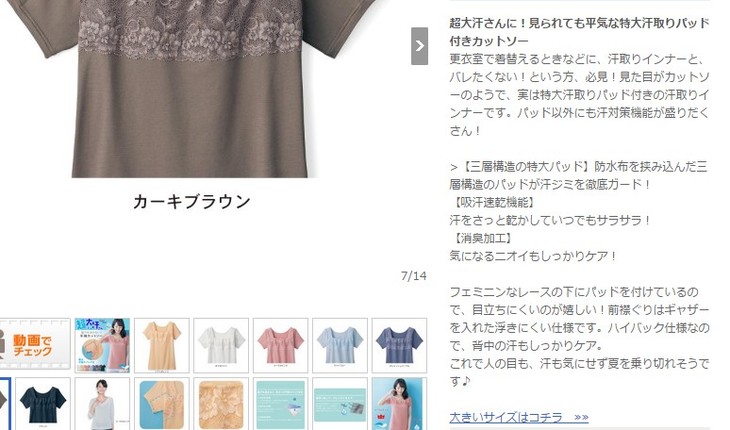View the model wearing white cardigan thumbnail
The height and width of the screenshot is (430, 730).
[102, 404]
